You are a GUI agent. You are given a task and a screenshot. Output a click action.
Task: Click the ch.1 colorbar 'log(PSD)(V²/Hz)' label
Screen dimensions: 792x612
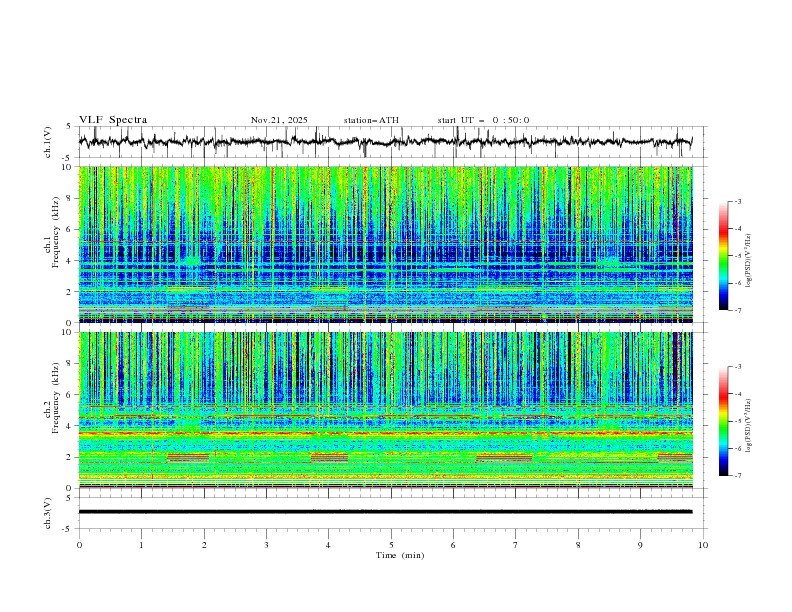pyautogui.click(x=748, y=261)
